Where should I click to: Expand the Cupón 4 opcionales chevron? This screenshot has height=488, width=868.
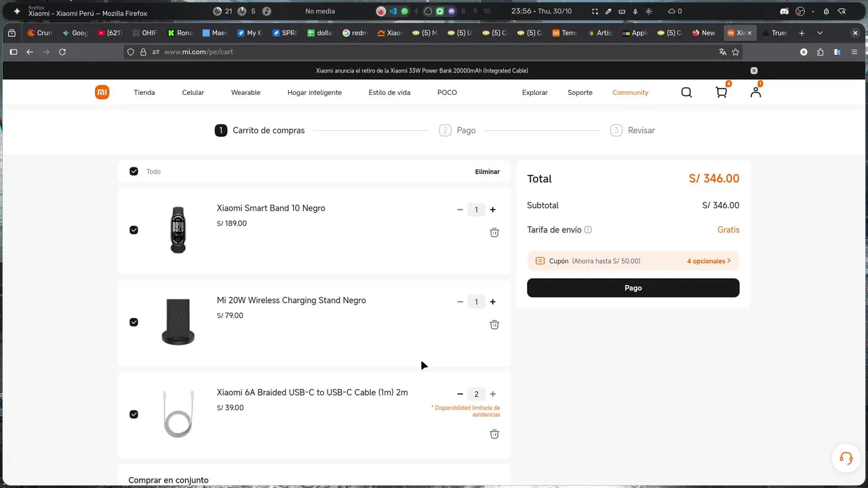(x=729, y=261)
